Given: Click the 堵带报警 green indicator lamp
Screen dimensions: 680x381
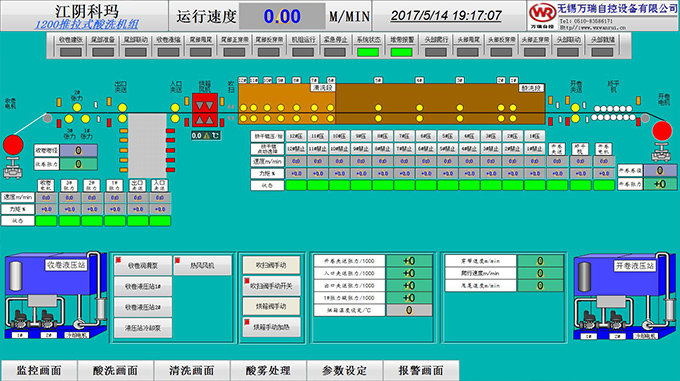Looking at the screenshot, I should [x=402, y=52].
